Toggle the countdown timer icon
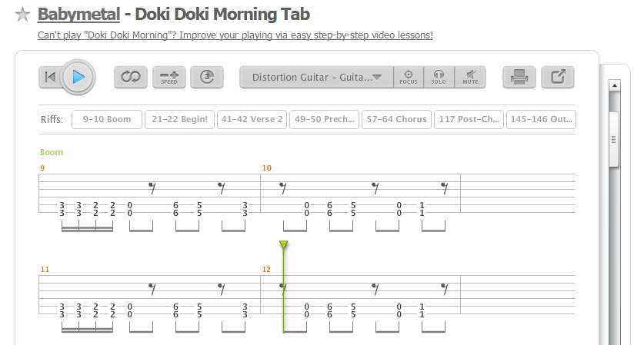This screenshot has width=644, height=345. coord(207,77)
